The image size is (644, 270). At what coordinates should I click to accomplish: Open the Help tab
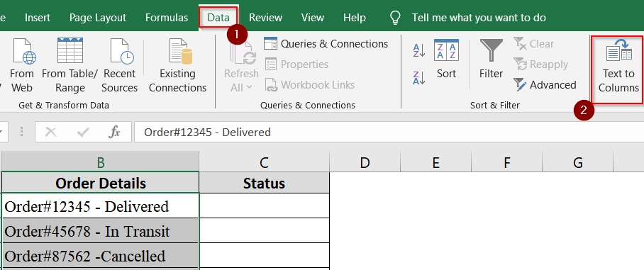[355, 18]
